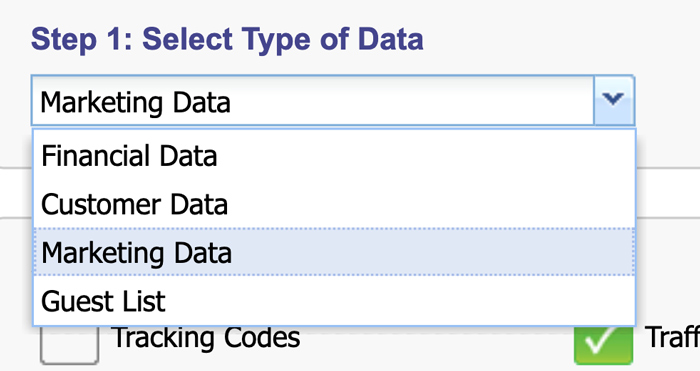This screenshot has width=700, height=371.
Task: Keep Marketing Data by clicking dotted-outline row
Action: click(x=334, y=252)
